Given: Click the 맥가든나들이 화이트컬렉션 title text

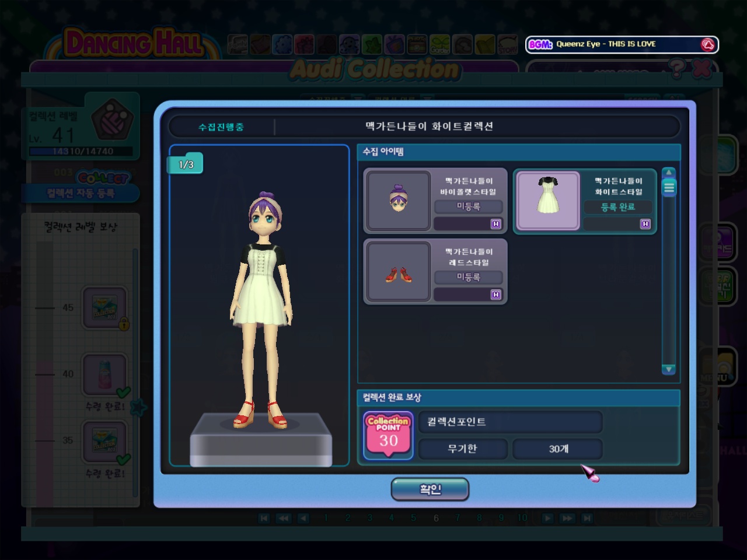Looking at the screenshot, I should click(430, 127).
